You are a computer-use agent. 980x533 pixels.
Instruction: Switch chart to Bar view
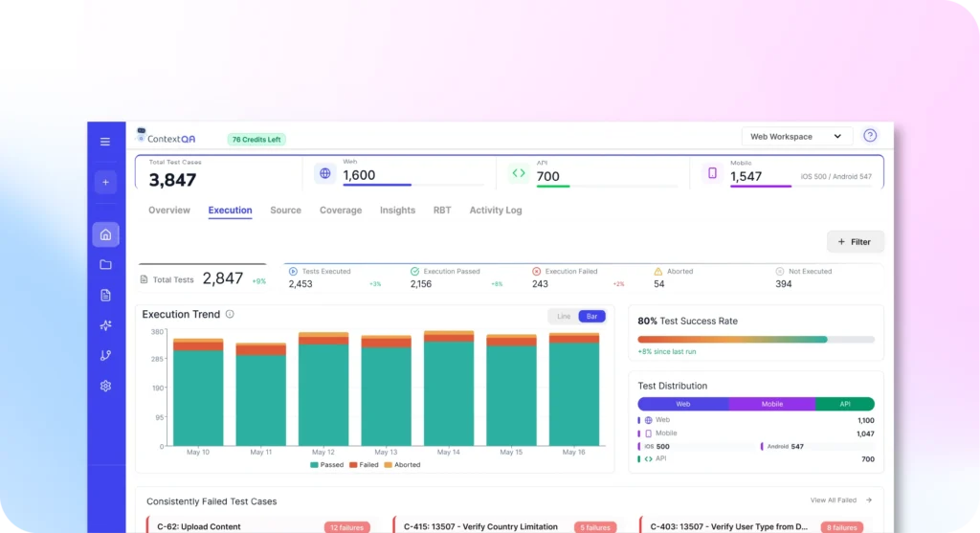(x=591, y=316)
